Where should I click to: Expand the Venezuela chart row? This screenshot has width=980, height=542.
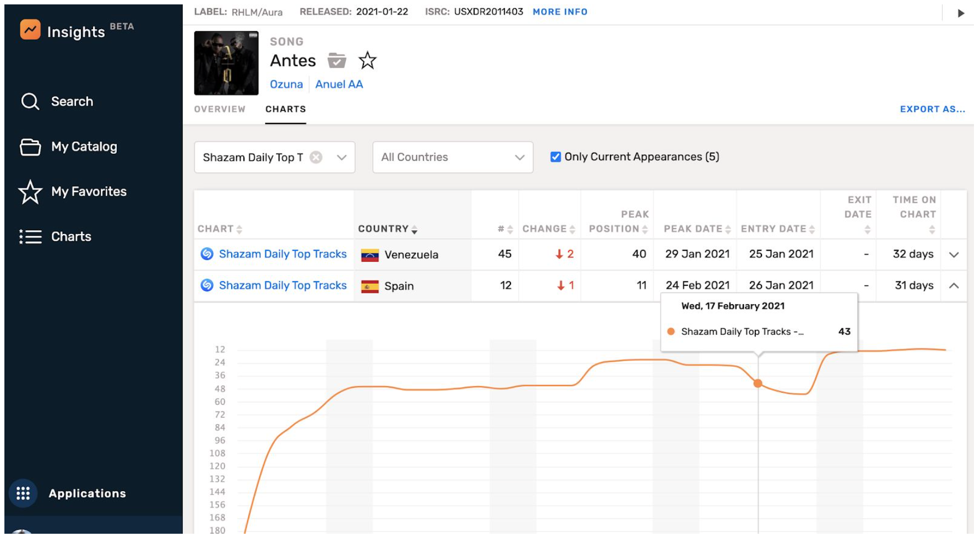[x=954, y=254]
